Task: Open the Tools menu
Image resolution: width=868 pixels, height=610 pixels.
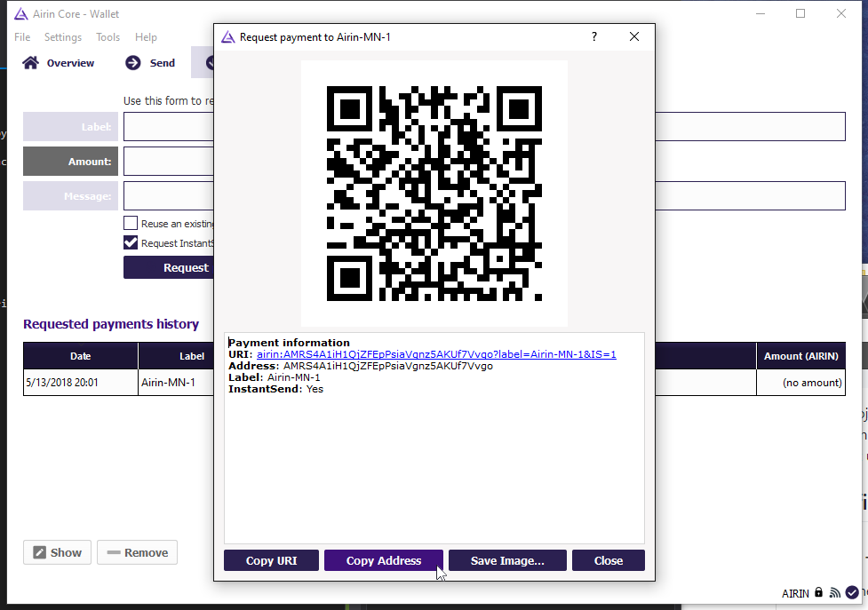Action: click(x=108, y=37)
